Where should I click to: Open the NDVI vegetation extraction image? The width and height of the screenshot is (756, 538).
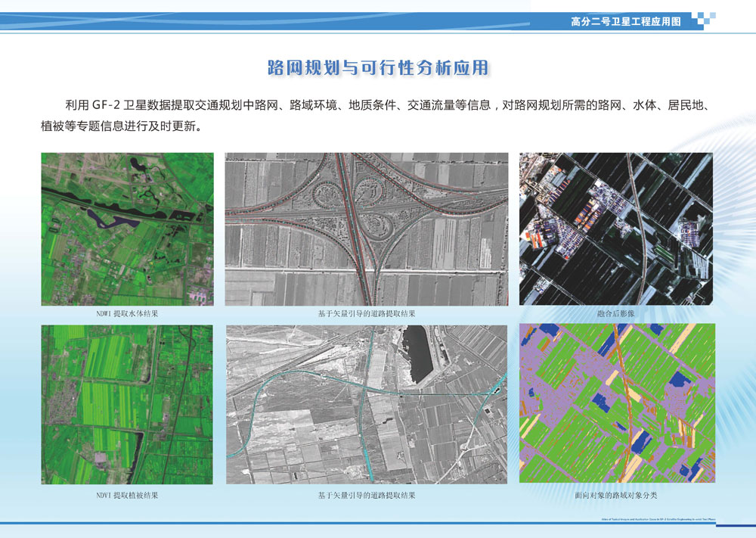(x=127, y=404)
